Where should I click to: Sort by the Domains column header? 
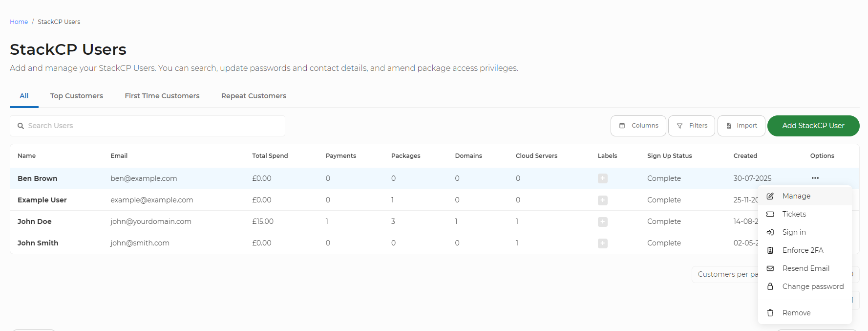[x=468, y=156]
